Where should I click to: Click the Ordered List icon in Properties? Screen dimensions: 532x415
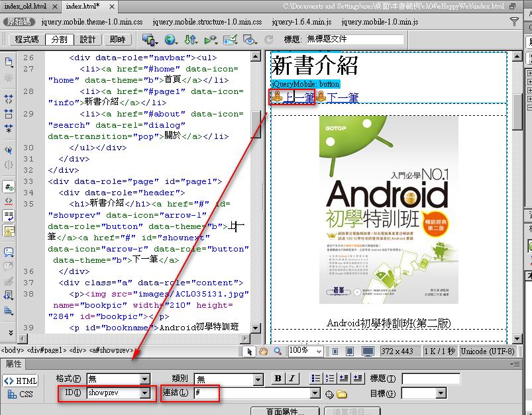click(x=330, y=379)
